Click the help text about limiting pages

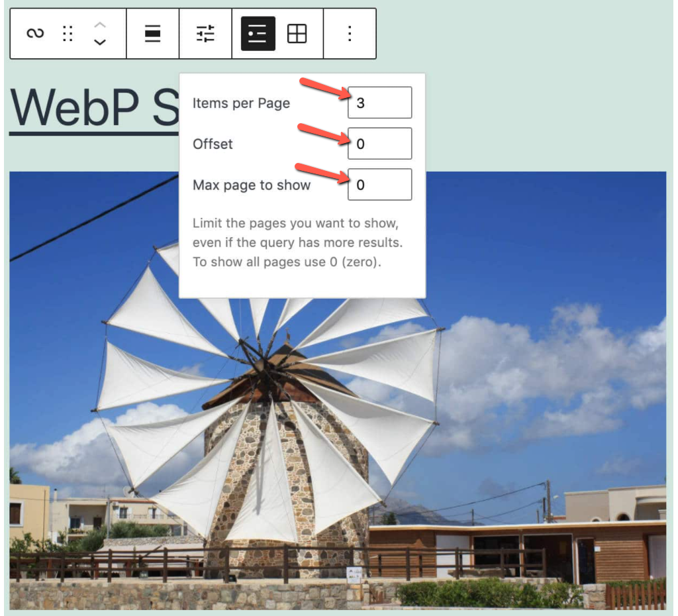[297, 242]
